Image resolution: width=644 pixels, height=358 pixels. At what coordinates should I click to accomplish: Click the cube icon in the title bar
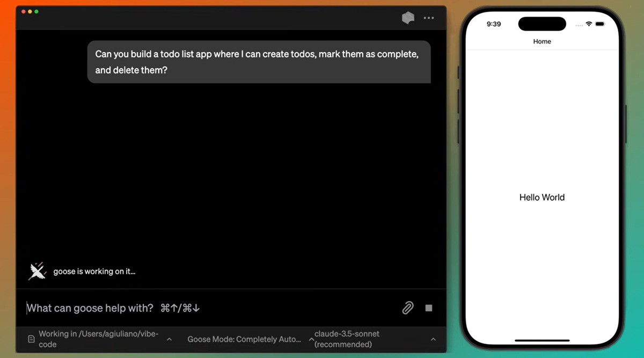(x=408, y=18)
